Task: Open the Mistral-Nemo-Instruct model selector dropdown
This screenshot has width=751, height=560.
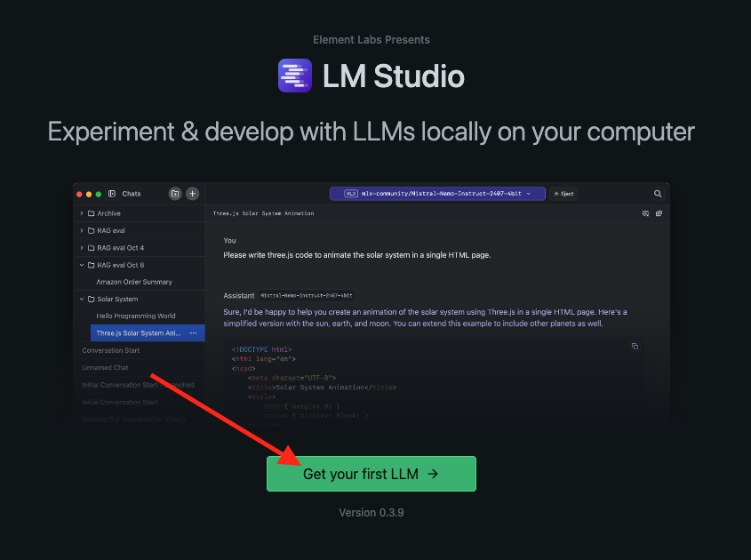Action: point(437,194)
